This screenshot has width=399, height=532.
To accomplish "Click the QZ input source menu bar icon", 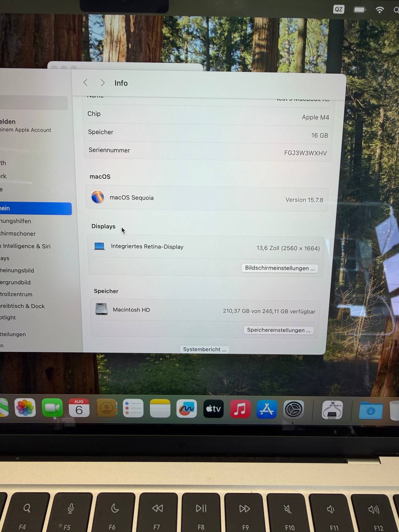I will point(339,9).
